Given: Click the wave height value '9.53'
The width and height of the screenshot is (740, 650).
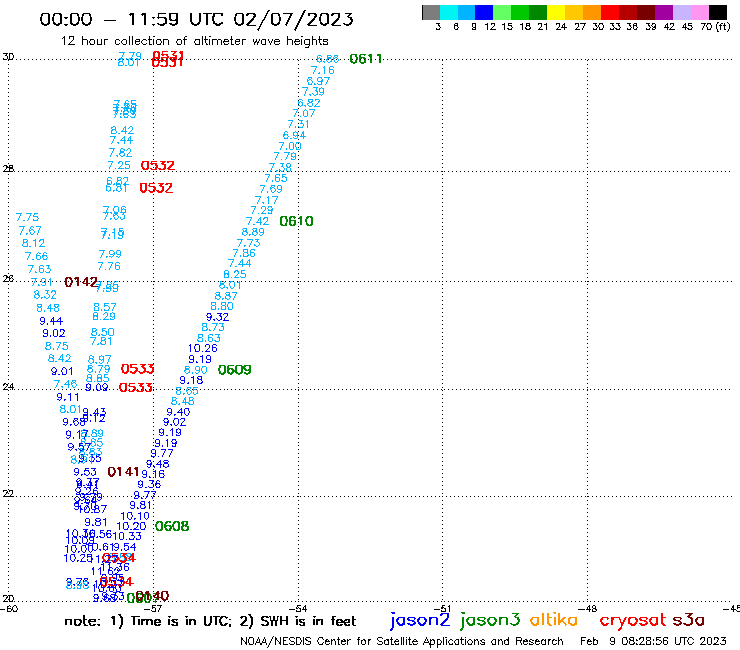Looking at the screenshot, I should pos(85,472).
